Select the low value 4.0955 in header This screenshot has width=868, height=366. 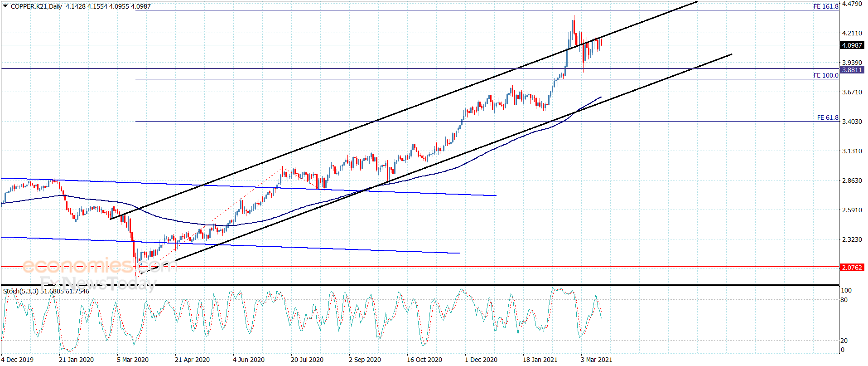coord(119,6)
